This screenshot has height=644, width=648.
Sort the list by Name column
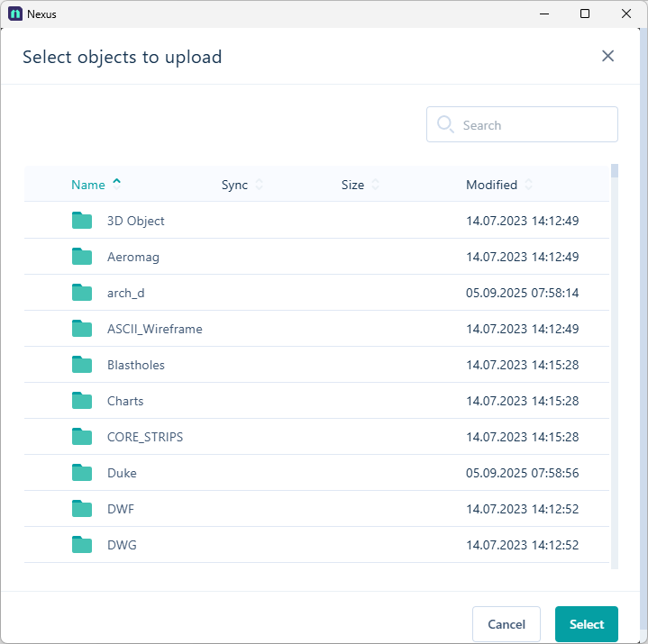click(x=88, y=185)
